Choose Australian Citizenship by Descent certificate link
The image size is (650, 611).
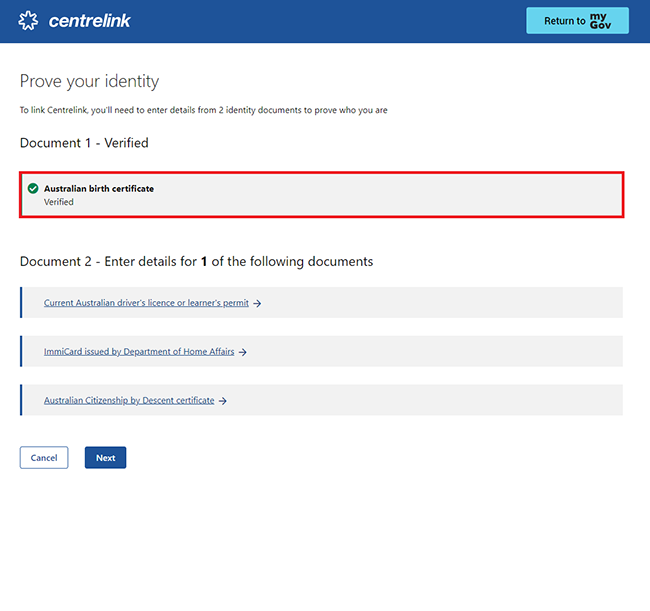(129, 400)
